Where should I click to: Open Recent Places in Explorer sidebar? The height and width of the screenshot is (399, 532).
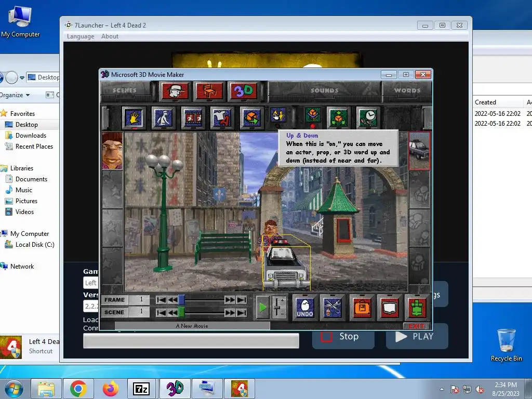pyautogui.click(x=34, y=146)
